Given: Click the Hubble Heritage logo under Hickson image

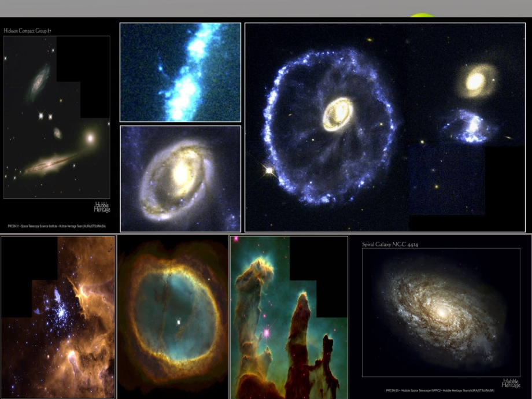Looking at the screenshot, I should point(102,207).
